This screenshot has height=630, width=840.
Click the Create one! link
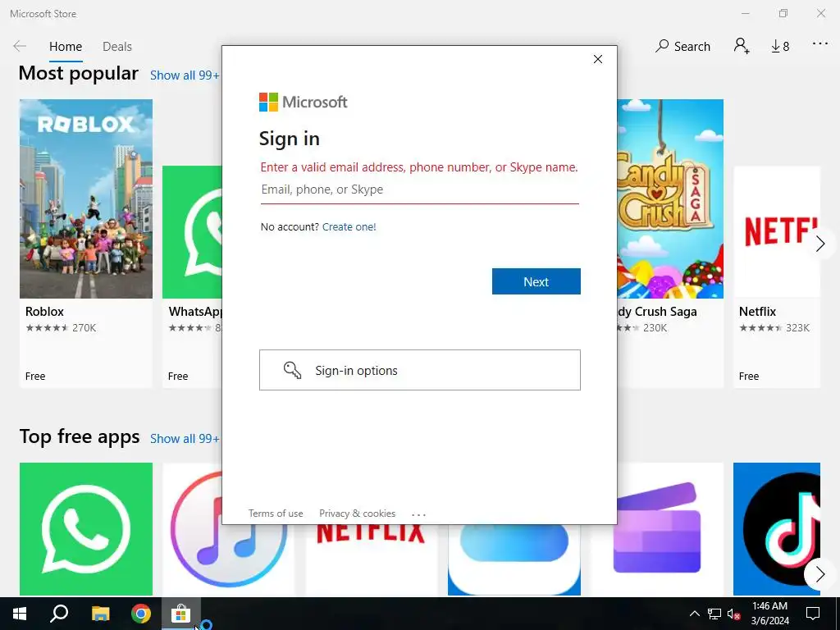(349, 227)
